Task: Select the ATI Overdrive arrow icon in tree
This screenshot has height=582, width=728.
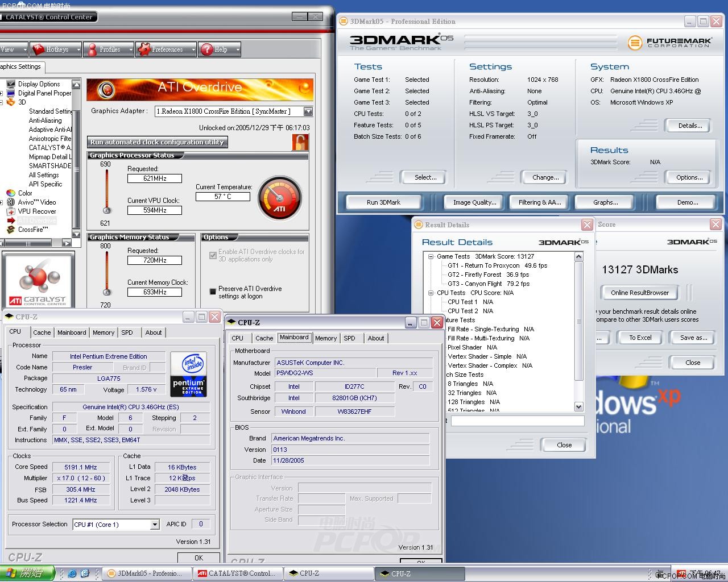Action: pos(10,221)
